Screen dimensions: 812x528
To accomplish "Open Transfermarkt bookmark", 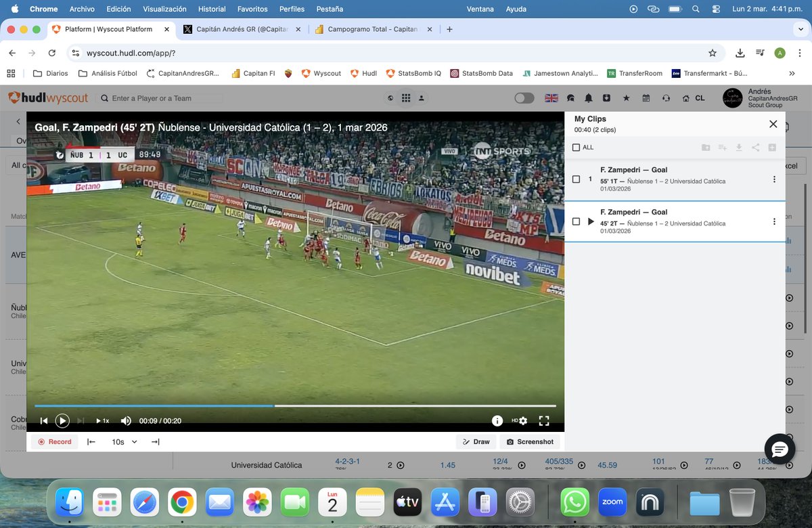I will [709, 73].
